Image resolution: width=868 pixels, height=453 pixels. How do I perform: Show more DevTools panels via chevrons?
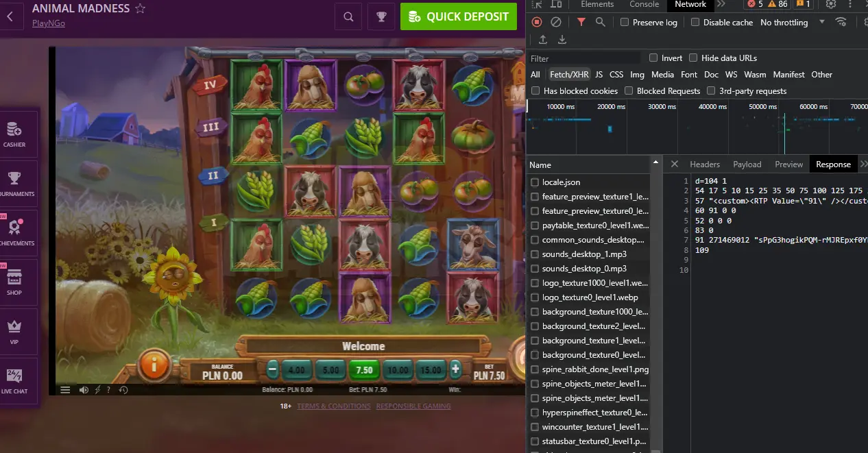coord(721,4)
